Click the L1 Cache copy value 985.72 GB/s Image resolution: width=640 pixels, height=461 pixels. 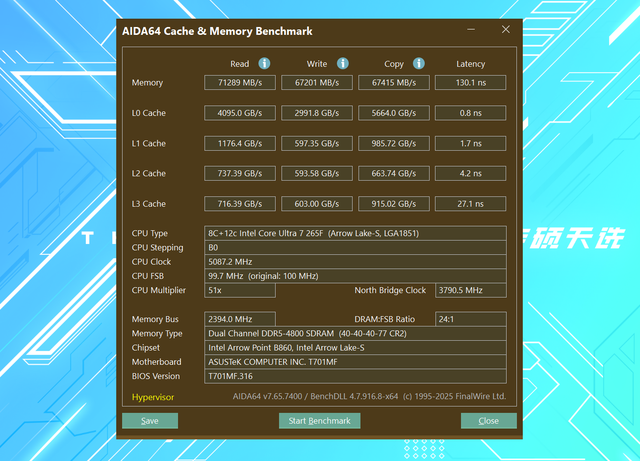pyautogui.click(x=394, y=143)
